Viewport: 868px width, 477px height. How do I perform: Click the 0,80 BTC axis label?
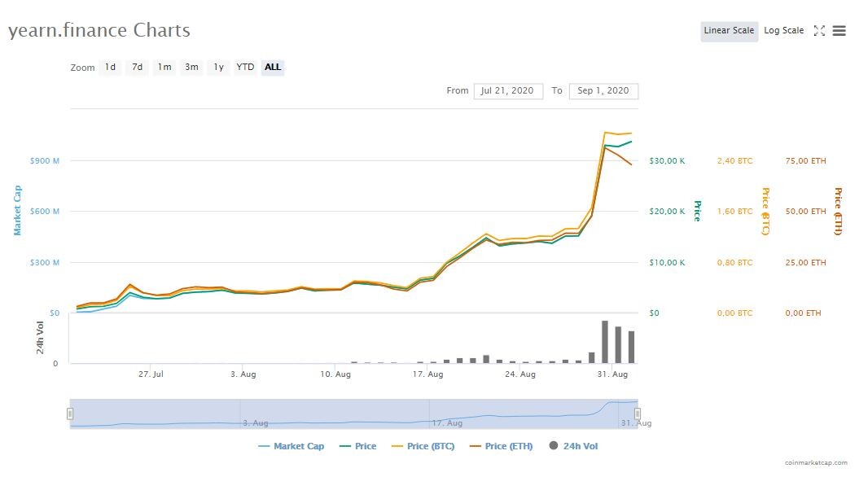click(735, 262)
